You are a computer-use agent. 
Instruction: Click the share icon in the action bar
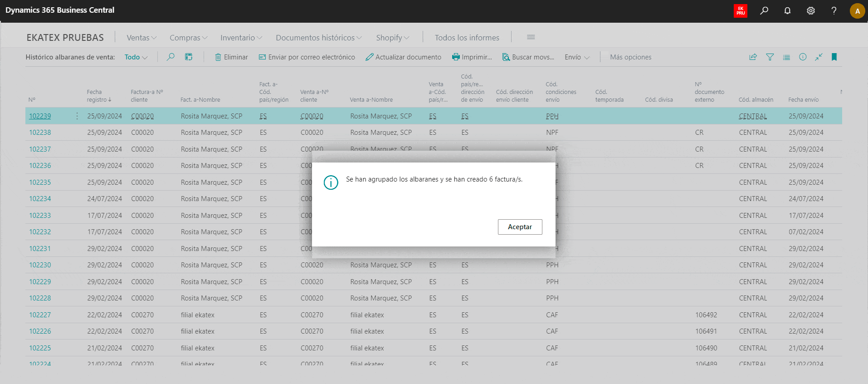[x=753, y=57]
